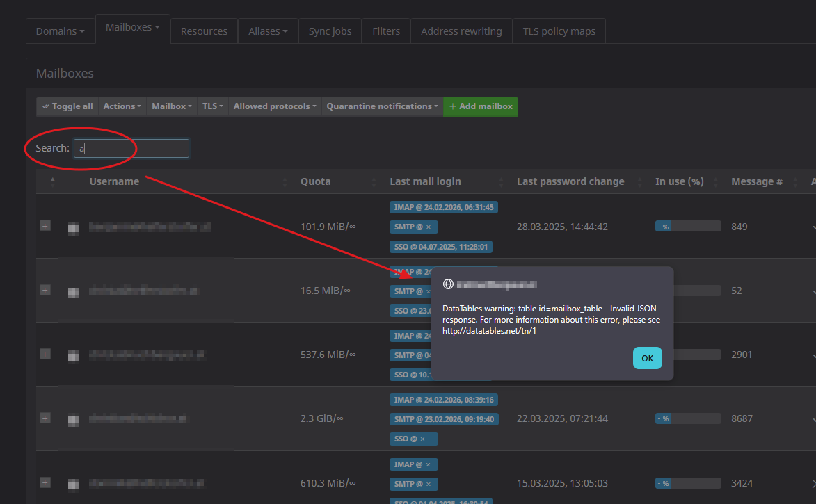Image resolution: width=816 pixels, height=504 pixels.
Task: Switch to the Sync jobs tab
Action: [330, 31]
